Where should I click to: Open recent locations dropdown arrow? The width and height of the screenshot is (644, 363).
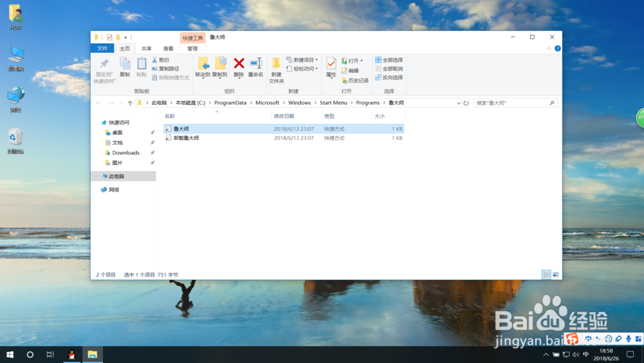click(x=121, y=103)
